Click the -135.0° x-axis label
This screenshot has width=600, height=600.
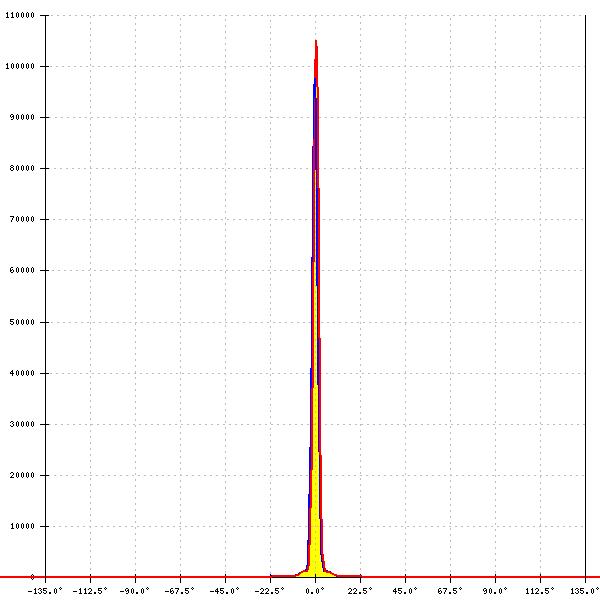(x=45, y=591)
